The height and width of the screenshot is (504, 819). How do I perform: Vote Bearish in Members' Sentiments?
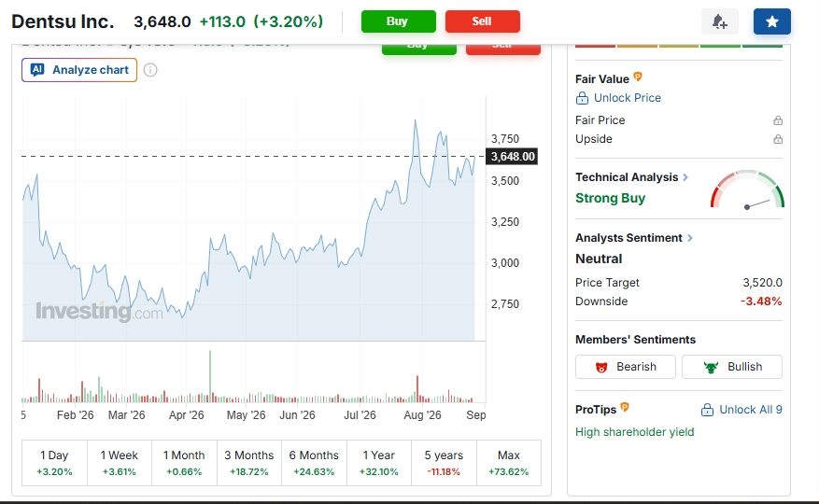[625, 367]
